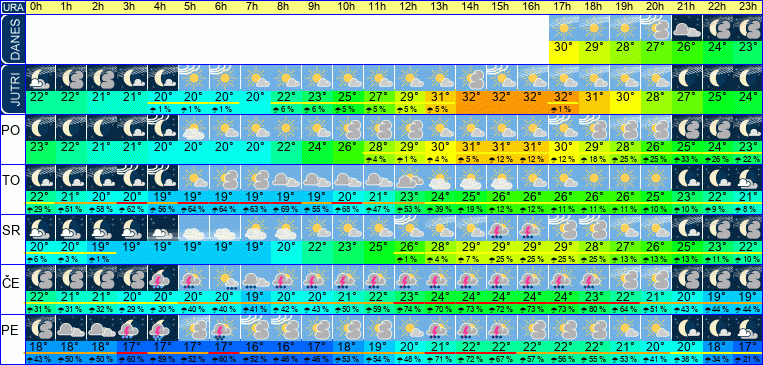
Task: Select the DANES day tab
Action: point(12,39)
